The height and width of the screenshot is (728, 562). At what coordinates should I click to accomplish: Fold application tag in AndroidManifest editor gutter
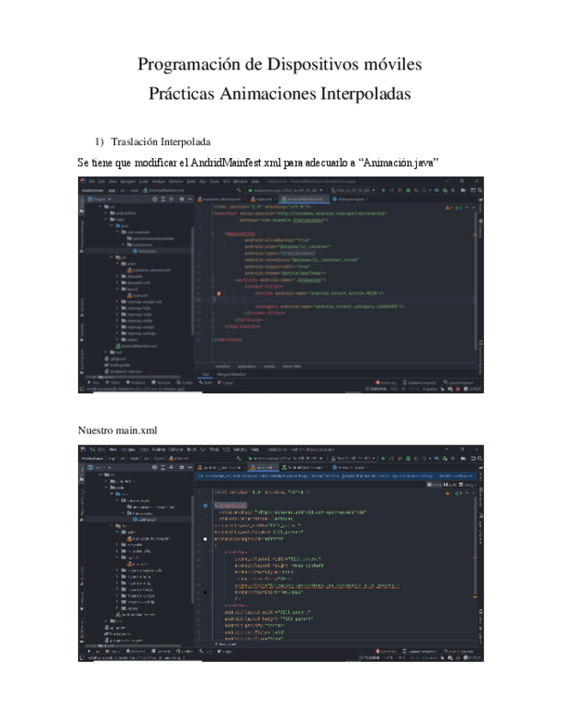click(x=213, y=234)
